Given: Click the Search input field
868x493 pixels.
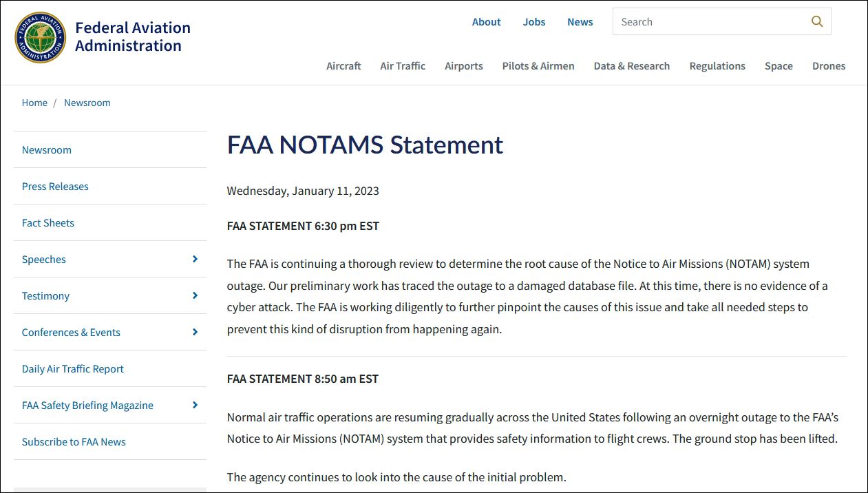Looking at the screenshot, I should tap(709, 21).
